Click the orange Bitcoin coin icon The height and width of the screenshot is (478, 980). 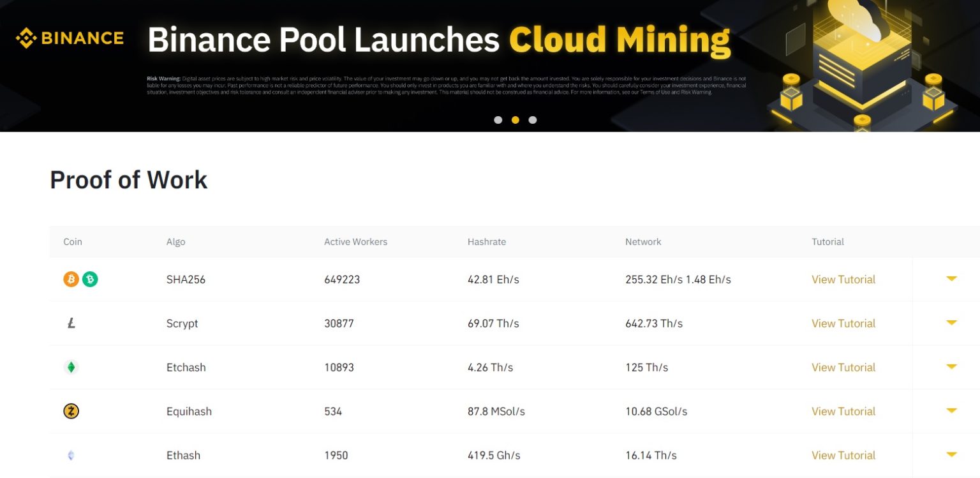coord(71,279)
